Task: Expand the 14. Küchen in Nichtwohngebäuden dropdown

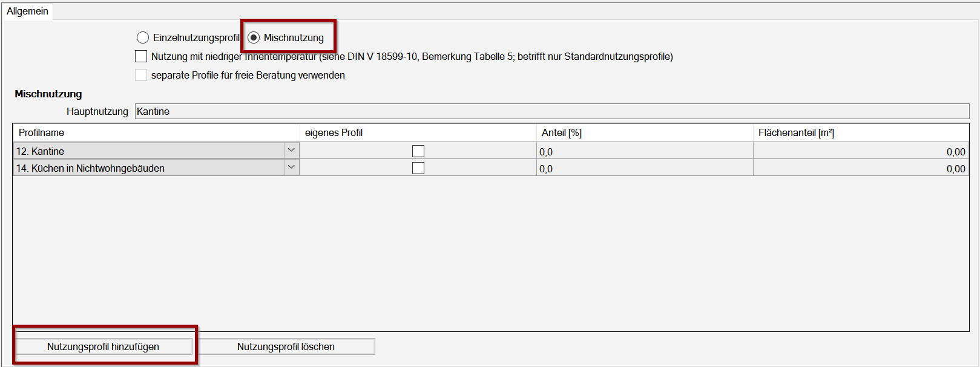Action: [291, 167]
